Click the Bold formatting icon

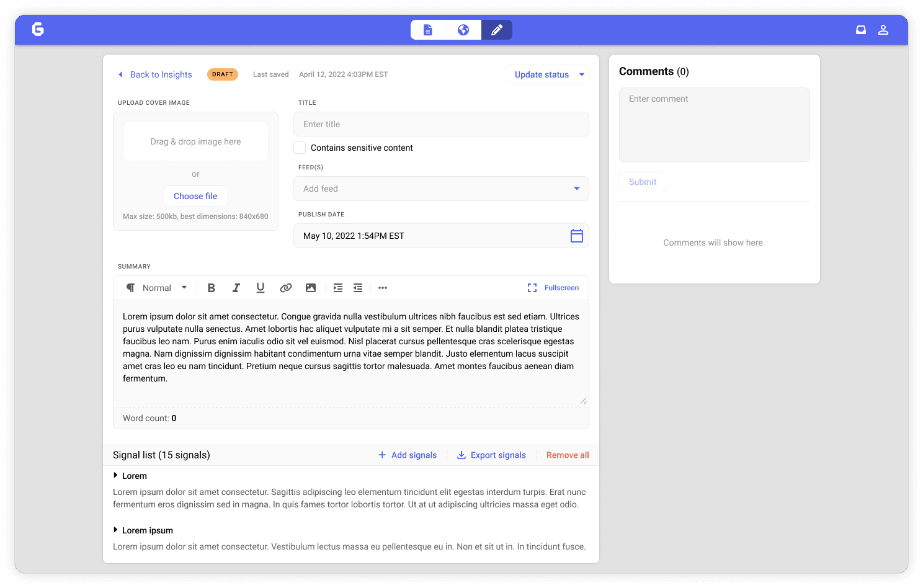[x=211, y=288]
